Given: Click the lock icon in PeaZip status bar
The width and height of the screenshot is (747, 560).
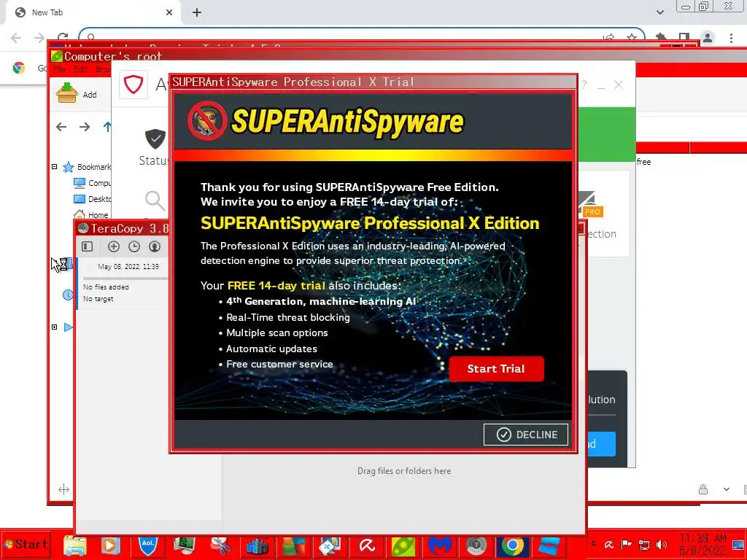Looking at the screenshot, I should [703, 489].
